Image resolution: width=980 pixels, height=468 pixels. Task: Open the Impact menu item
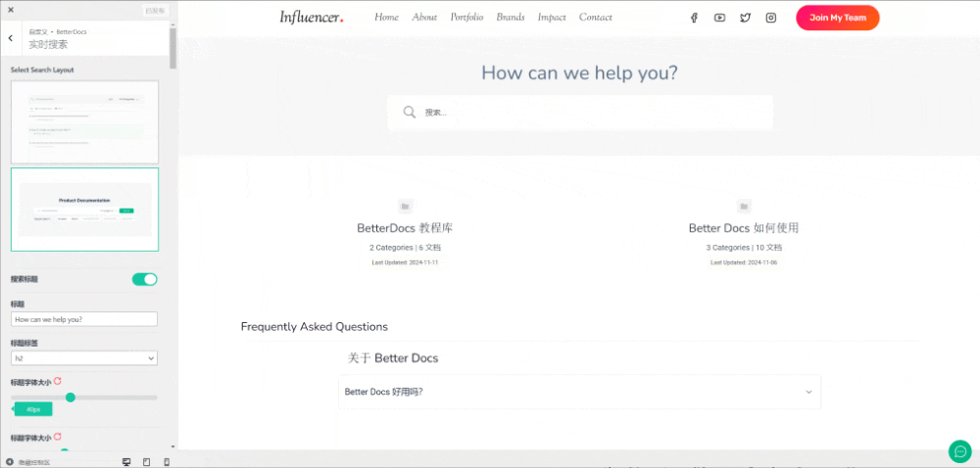point(552,18)
